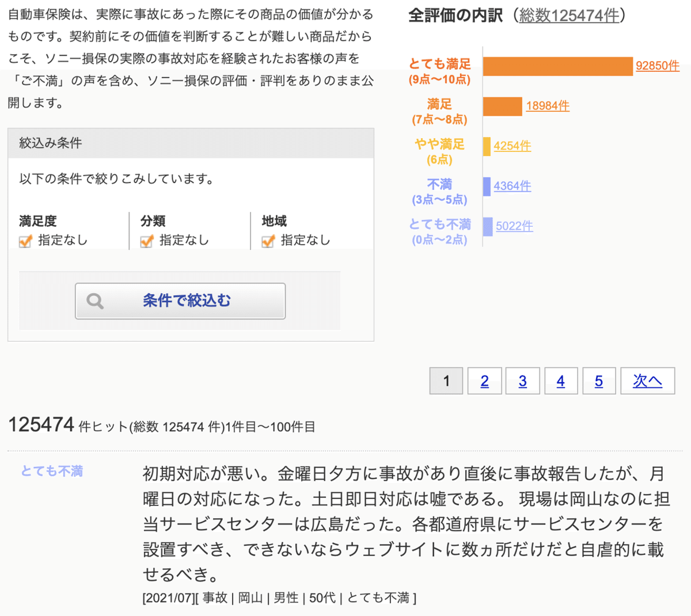Open the 4254件 somewhat satisfied link
Viewport: 691px width, 616px height.
pyautogui.click(x=512, y=146)
